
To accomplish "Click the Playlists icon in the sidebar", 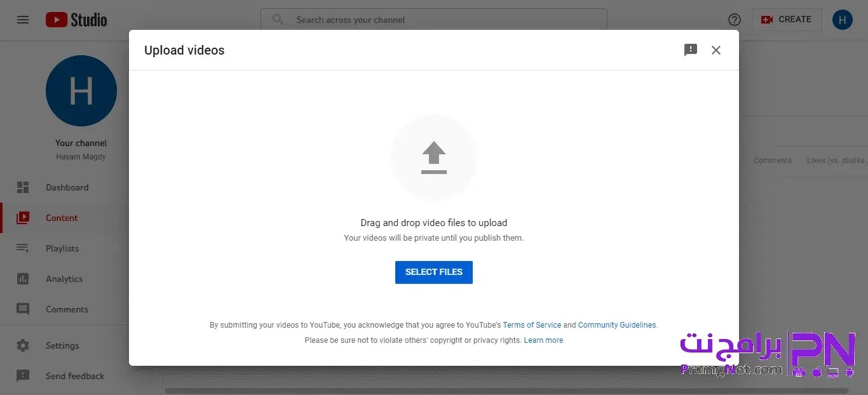I will coord(23,248).
